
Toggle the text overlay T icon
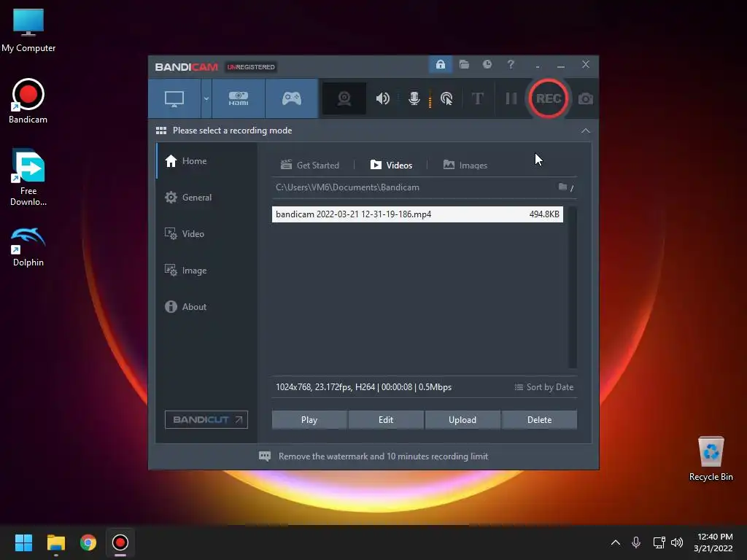[477, 98]
